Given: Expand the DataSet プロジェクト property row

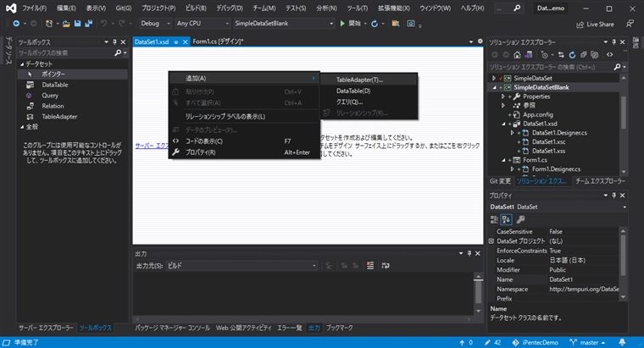Looking at the screenshot, I should [491, 241].
